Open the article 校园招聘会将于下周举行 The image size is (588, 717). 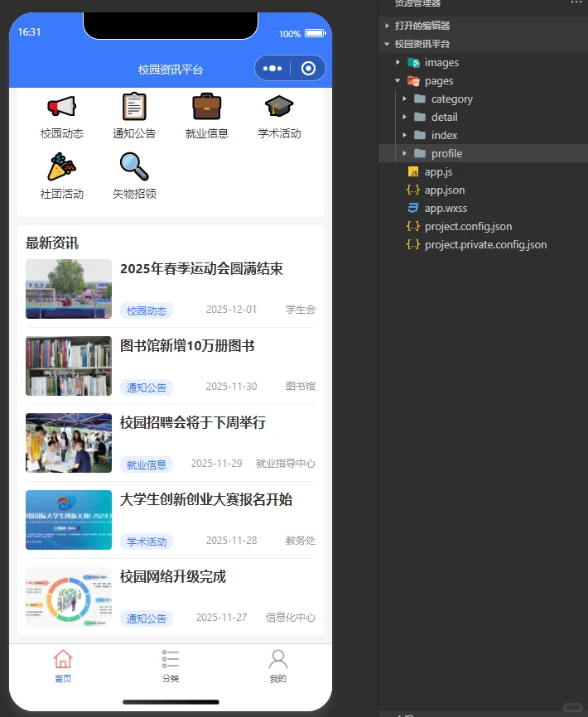point(192,422)
